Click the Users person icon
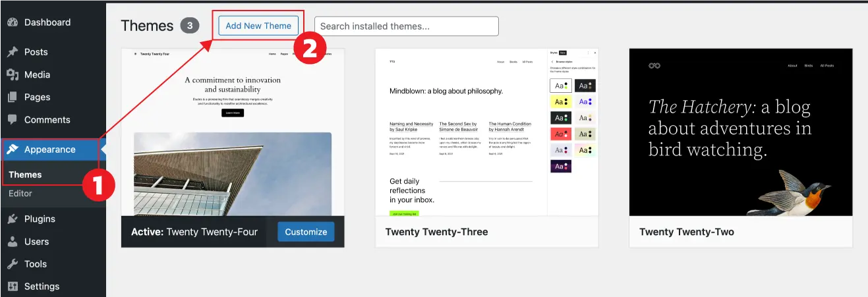 coord(12,242)
